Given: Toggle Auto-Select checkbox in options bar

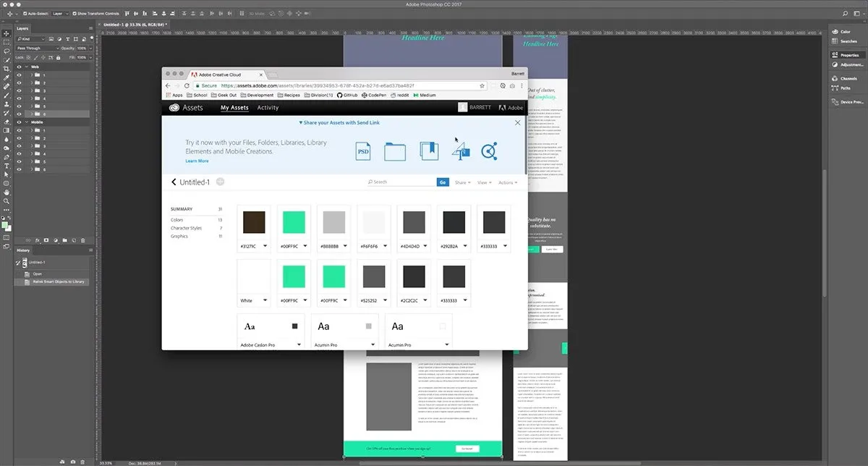Looking at the screenshot, I should coord(26,13).
